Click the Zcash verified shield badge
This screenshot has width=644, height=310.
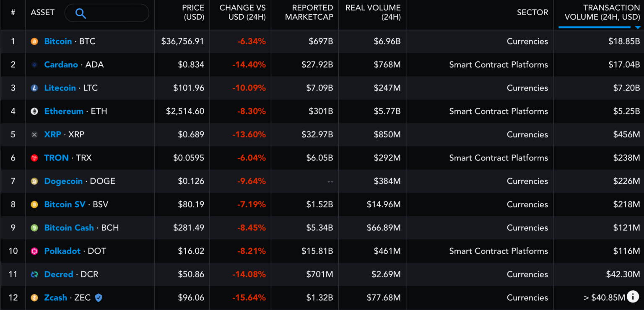[x=99, y=298]
